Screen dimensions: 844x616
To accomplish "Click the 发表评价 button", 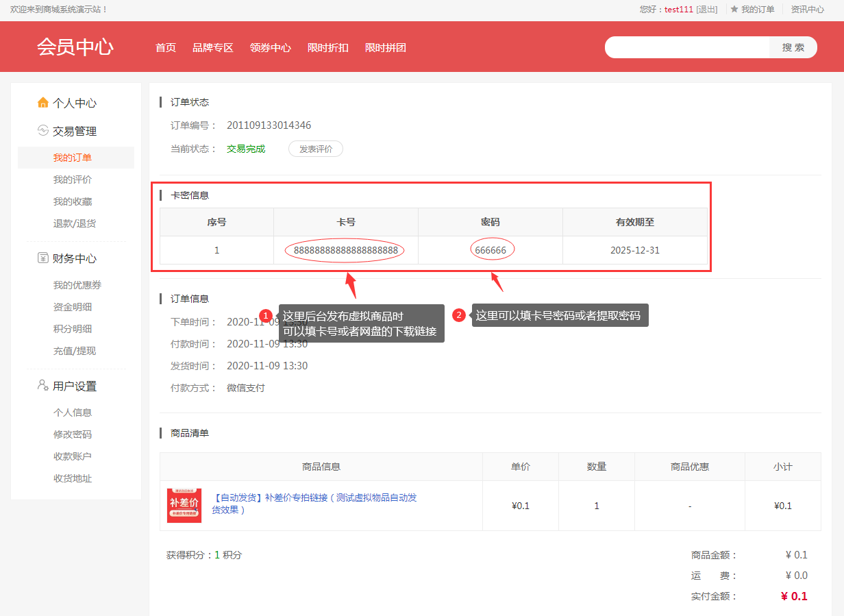I will coord(315,149).
